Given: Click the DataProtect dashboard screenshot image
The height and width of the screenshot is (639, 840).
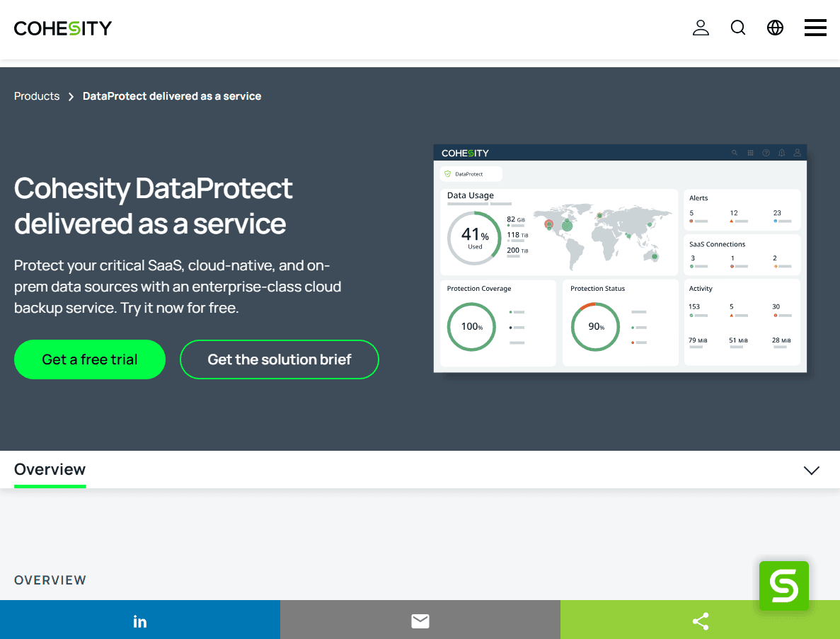Looking at the screenshot, I should pyautogui.click(x=620, y=258).
